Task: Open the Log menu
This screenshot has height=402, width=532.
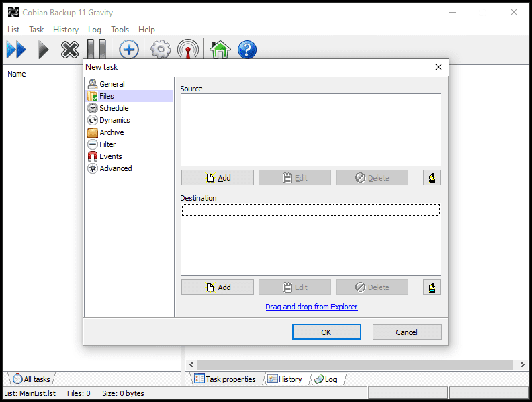Action: pyautogui.click(x=95, y=30)
